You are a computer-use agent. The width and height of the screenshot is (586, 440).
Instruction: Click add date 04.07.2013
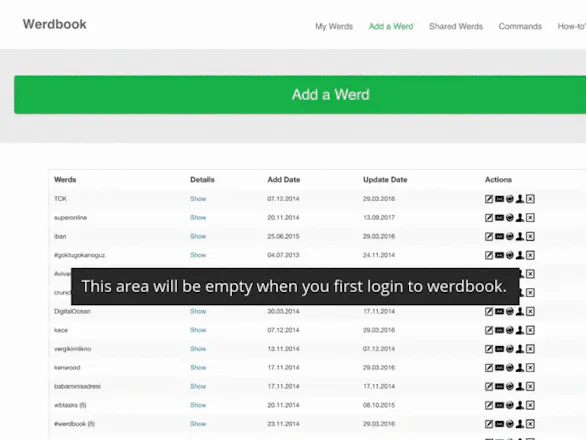[283, 255]
